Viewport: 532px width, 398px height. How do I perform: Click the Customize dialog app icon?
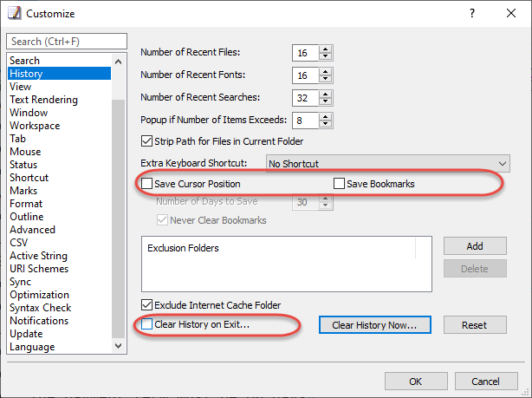14,14
